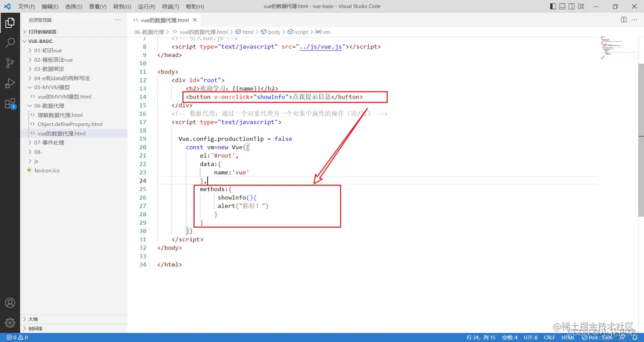Collapse the 05-MVVM模型 folder
Image resolution: width=644 pixels, height=342 pixels.
[x=74, y=87]
